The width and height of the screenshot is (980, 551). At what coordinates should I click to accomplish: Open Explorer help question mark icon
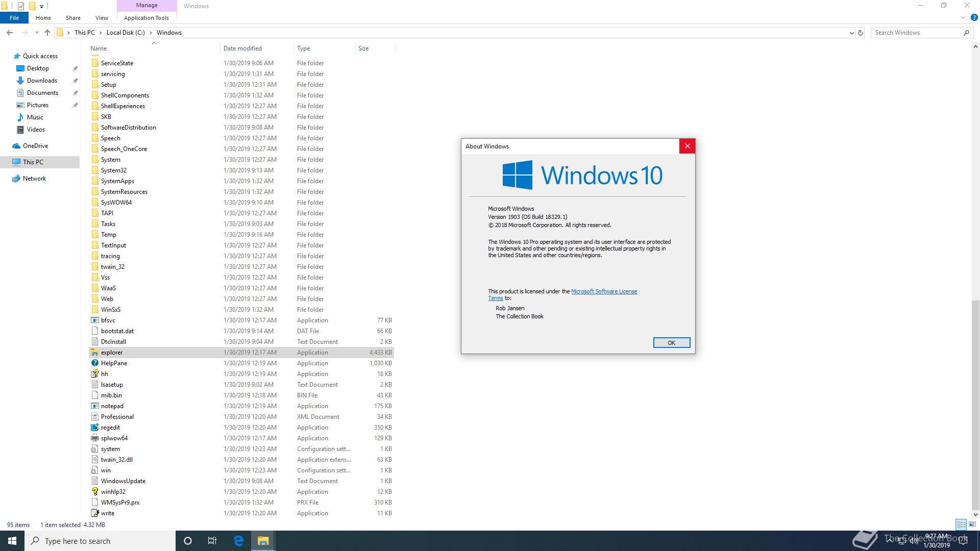pos(974,18)
